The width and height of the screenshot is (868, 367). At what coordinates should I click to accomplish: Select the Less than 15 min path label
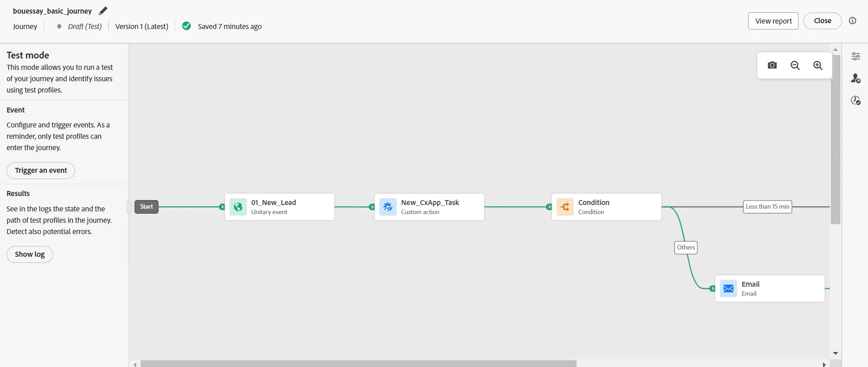767,207
